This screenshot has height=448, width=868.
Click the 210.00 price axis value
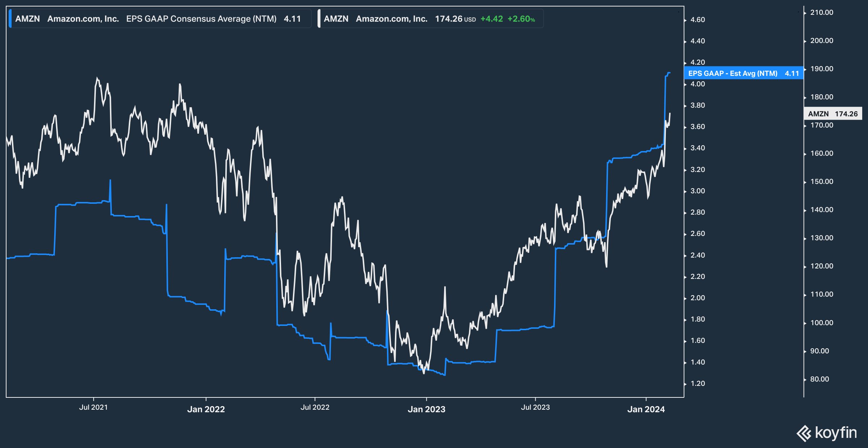pos(822,13)
